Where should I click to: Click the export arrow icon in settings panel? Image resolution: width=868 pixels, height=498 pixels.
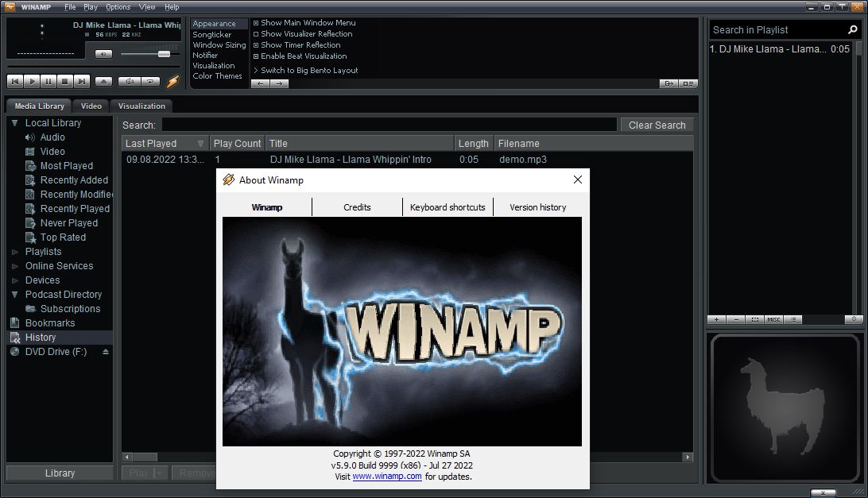(668, 83)
